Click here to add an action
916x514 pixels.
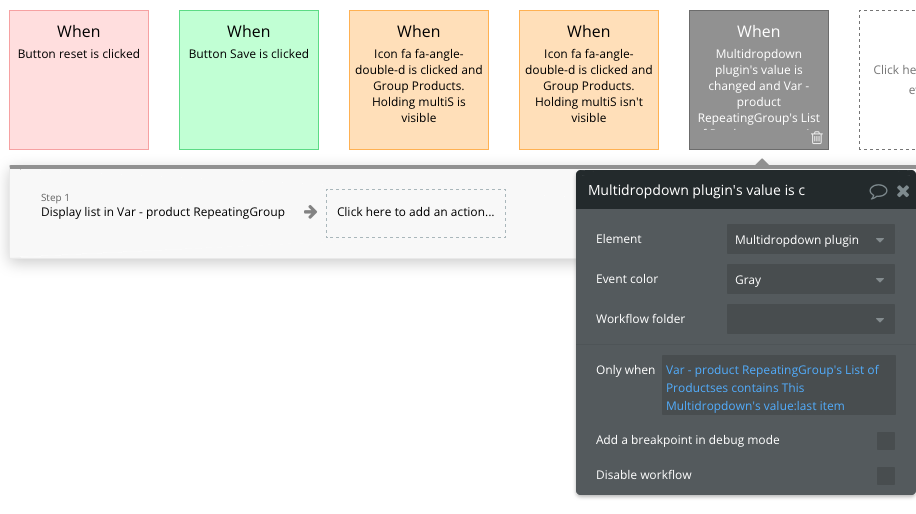[x=416, y=213]
